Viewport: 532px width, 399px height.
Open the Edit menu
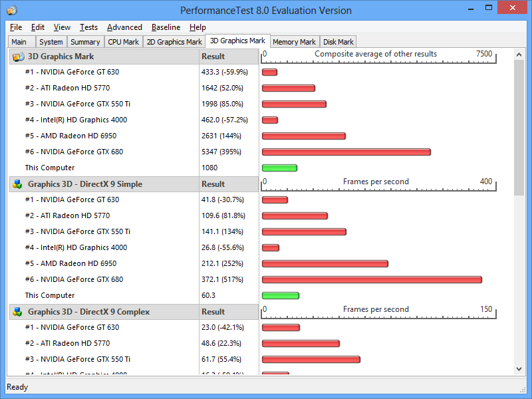(38, 27)
